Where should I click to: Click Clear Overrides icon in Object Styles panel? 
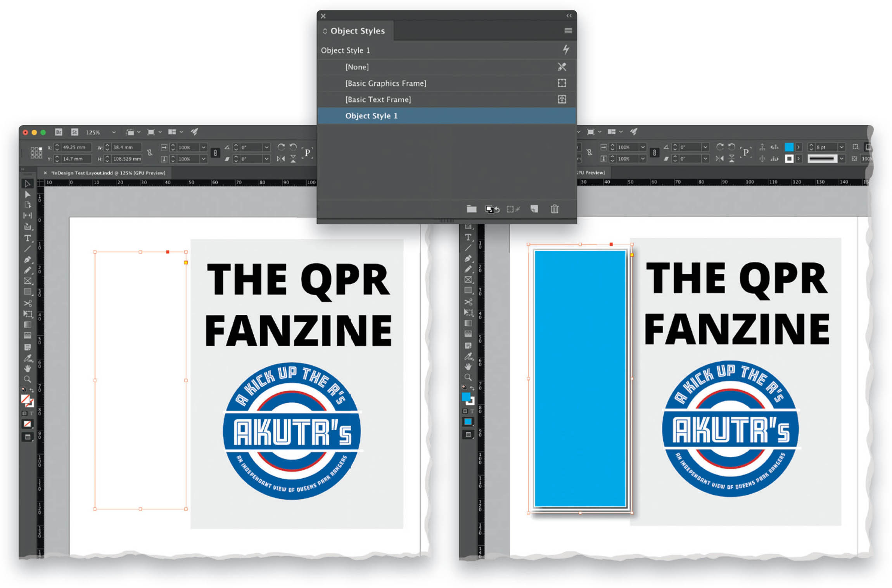(x=513, y=209)
